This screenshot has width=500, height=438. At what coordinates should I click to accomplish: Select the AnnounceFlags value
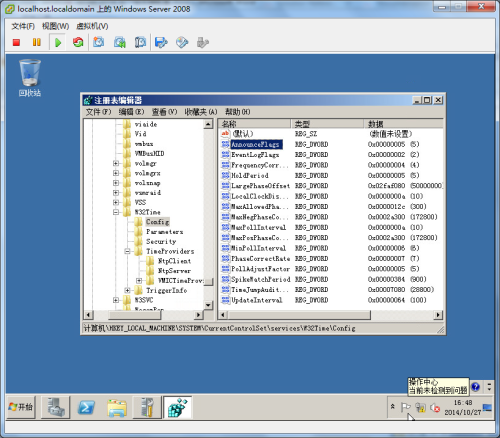pos(255,144)
